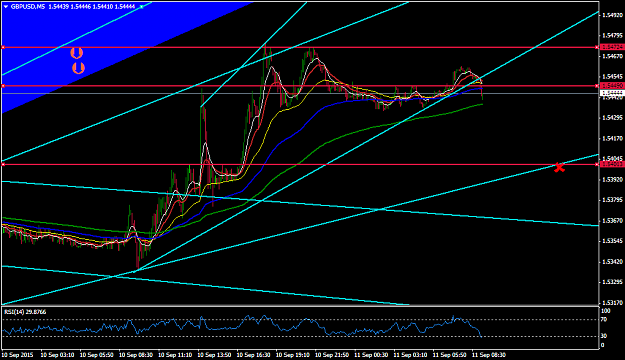Click the 11 Sep 03:10 time label
625x360 pixels.
click(411, 355)
